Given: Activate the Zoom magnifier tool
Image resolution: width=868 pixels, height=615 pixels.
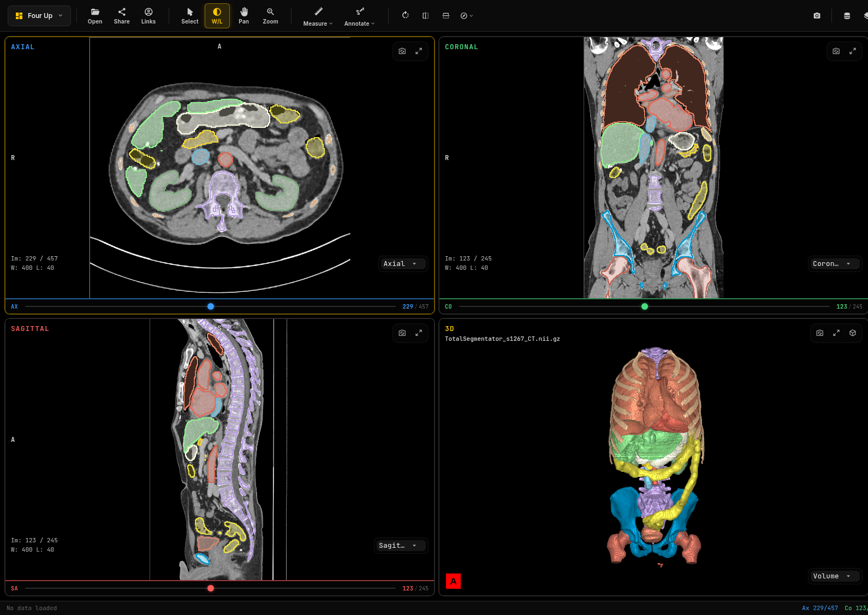Looking at the screenshot, I should click(x=270, y=16).
